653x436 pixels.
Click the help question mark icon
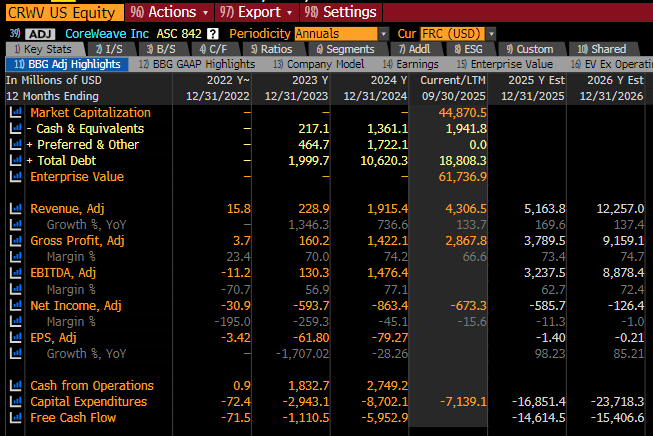(x=213, y=34)
